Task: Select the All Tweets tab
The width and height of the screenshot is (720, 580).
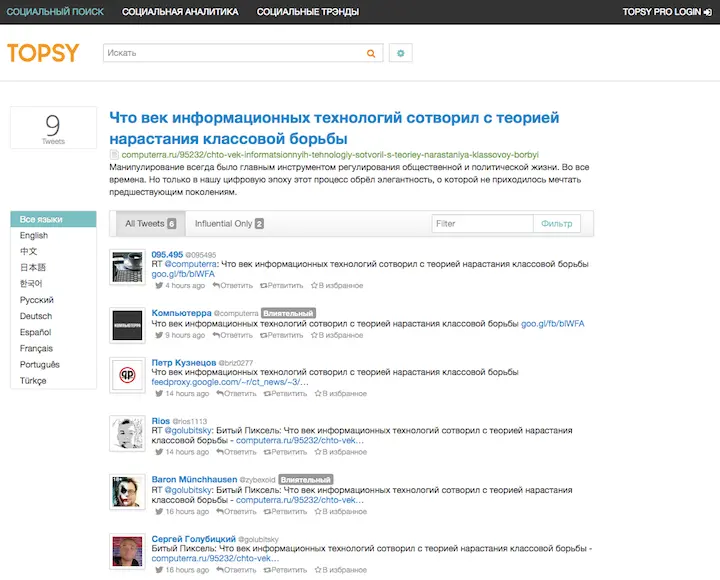Action: click(x=150, y=224)
